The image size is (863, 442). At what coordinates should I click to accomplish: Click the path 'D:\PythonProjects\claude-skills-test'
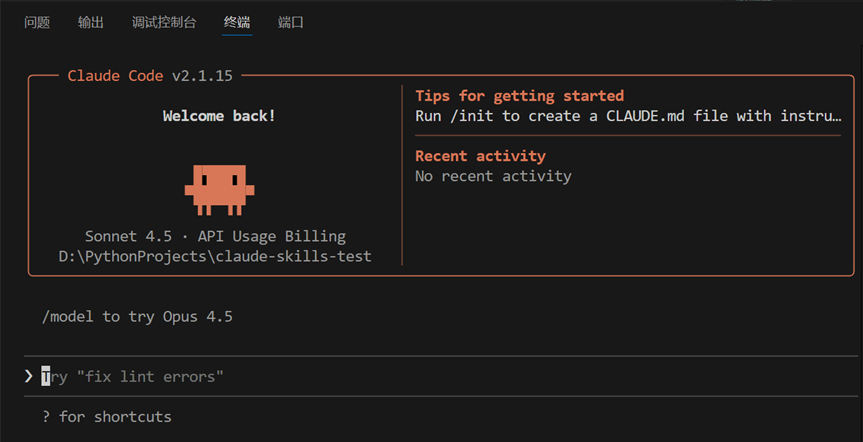[x=215, y=257]
